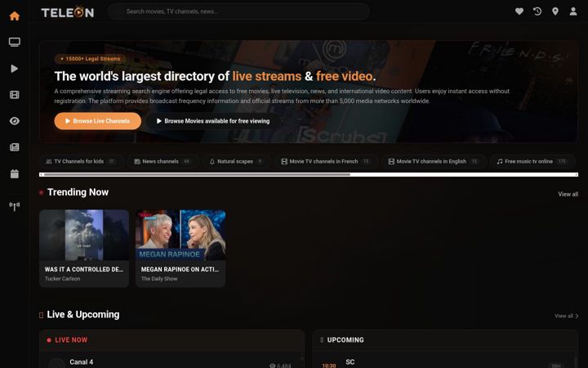Open the video play icon in sidebar
Screen dimensions: 588x368
(x=14, y=69)
